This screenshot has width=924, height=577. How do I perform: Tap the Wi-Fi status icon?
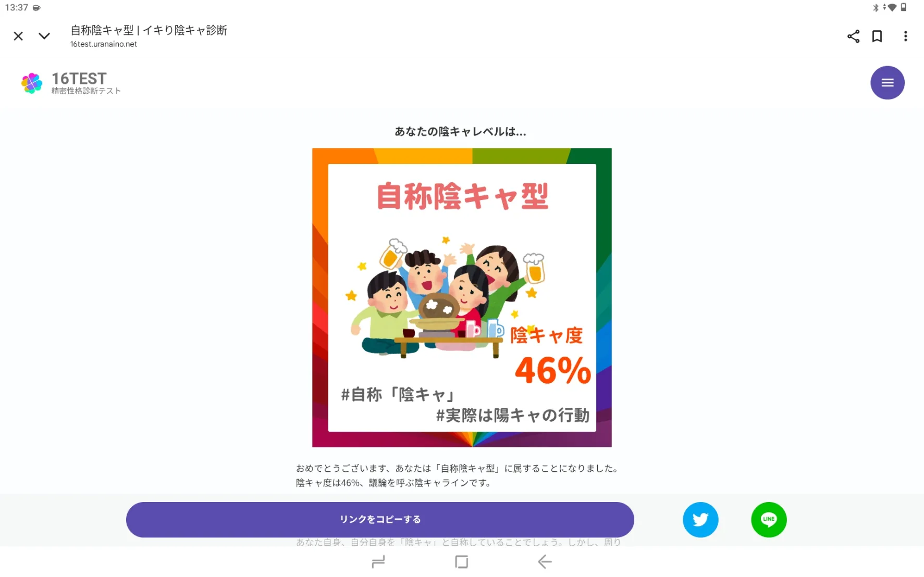892,7
